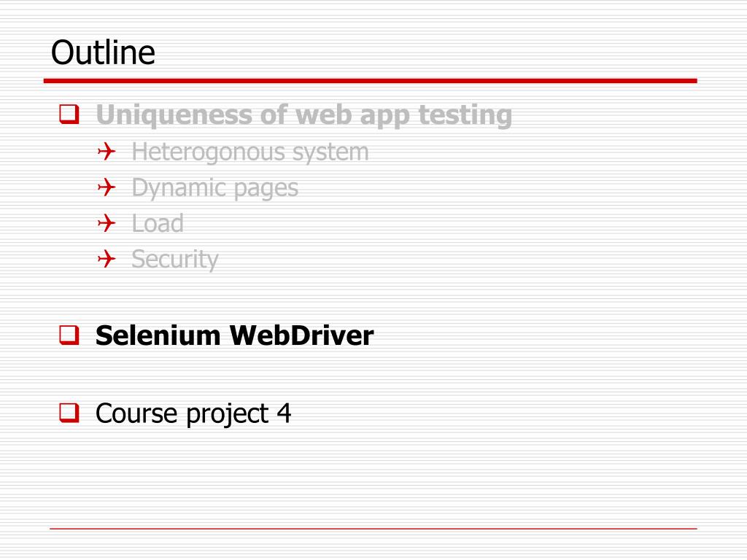Screen dimensions: 747x560
Task: Click the Security sub-item text
Action: (x=175, y=260)
